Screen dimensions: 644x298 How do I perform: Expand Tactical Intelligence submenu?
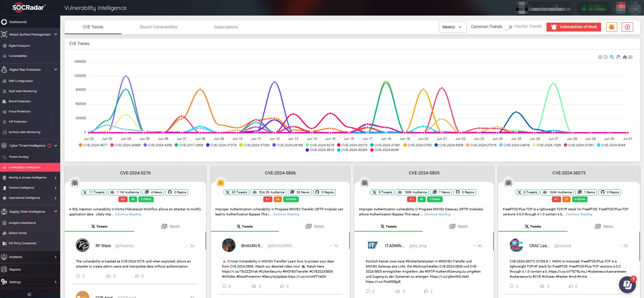click(55, 188)
